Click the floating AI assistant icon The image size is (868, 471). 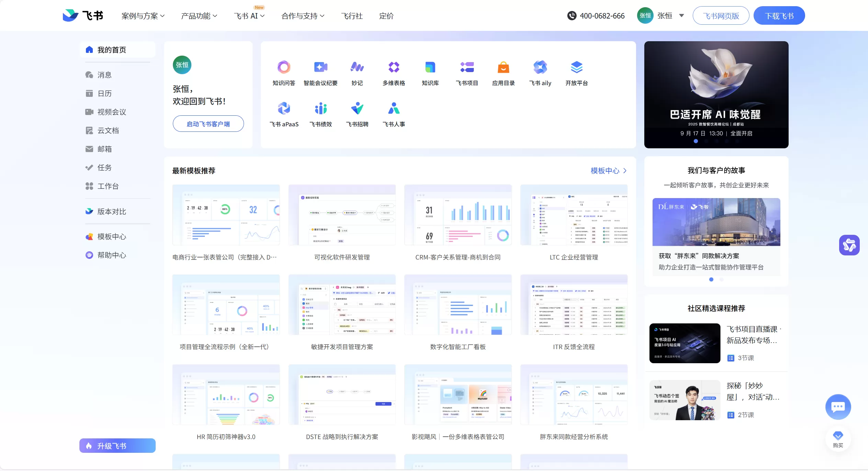849,245
